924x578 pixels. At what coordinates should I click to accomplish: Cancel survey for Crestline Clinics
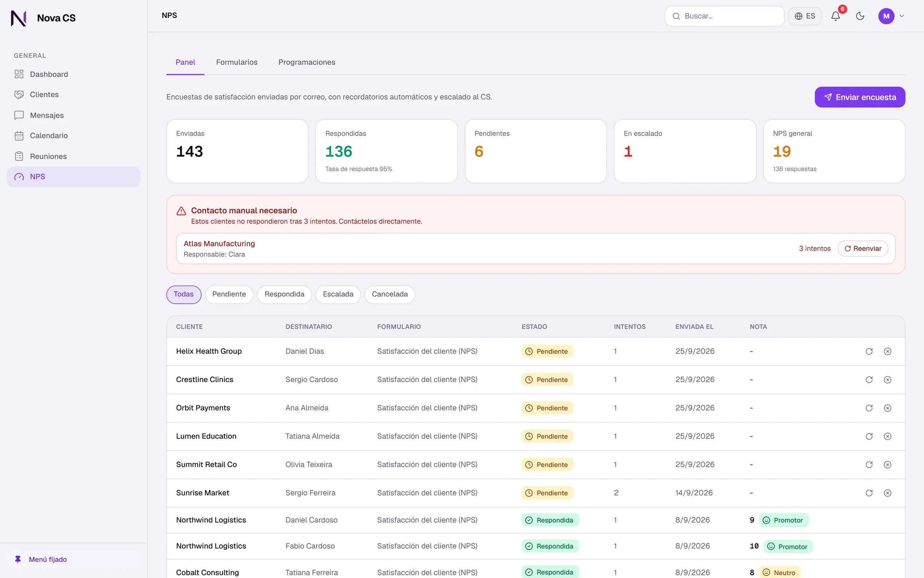(x=887, y=380)
